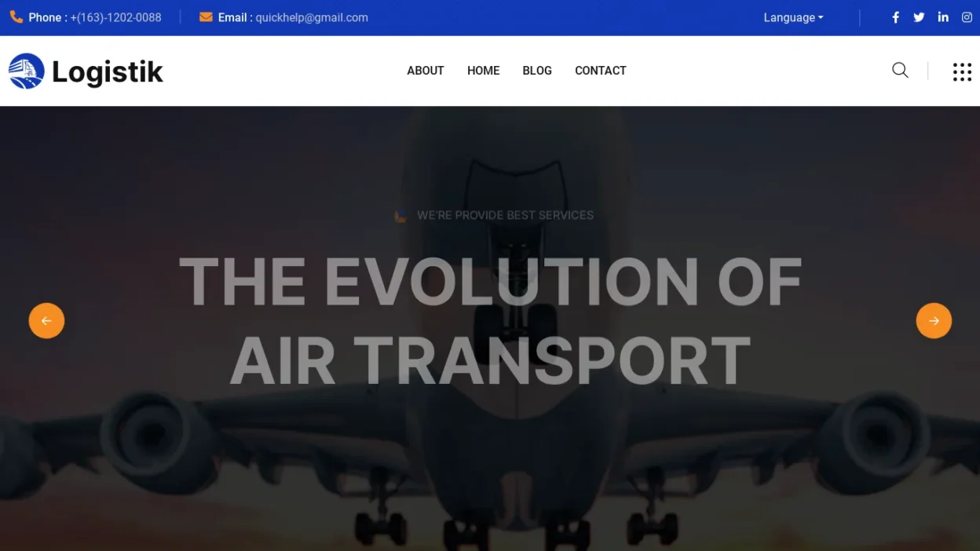Select the HOME menu item
The image size is (980, 551).
484,71
